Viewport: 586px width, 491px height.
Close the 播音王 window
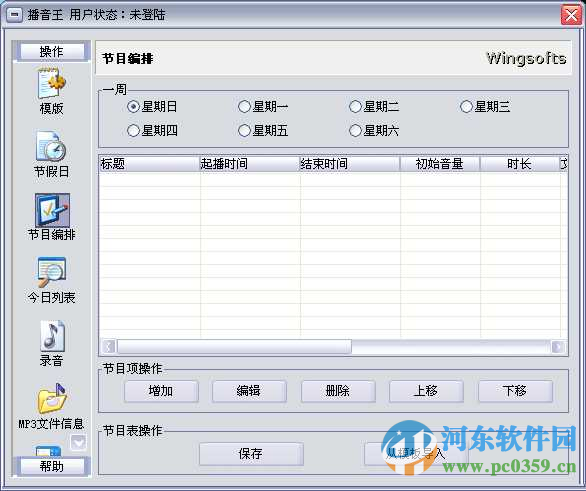(x=571, y=15)
